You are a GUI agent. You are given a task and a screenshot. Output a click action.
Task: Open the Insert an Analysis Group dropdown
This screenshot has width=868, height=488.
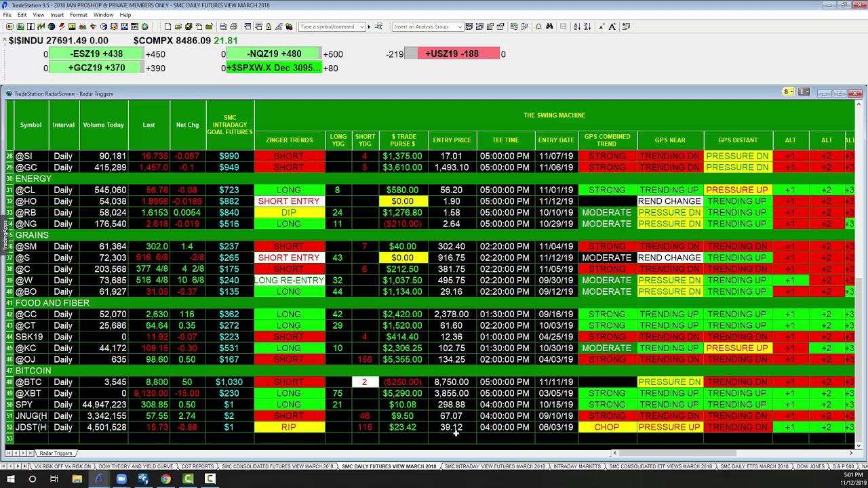coord(460,26)
